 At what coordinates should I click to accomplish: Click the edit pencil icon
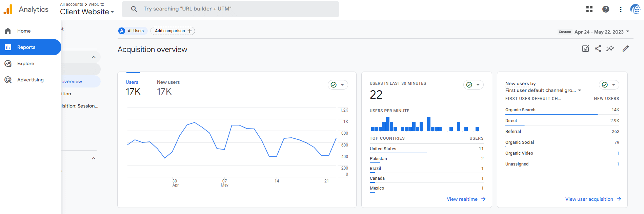pyautogui.click(x=626, y=48)
